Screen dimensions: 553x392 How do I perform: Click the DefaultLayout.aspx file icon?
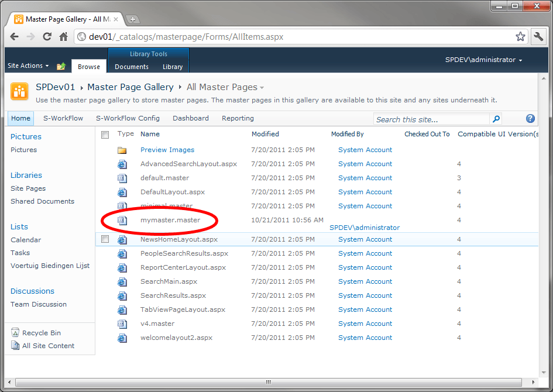[122, 192]
